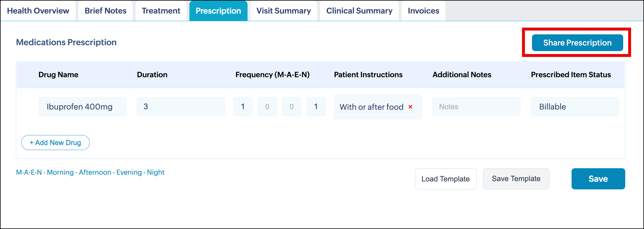Screen dimensions: 644x229
Task: Focus the Additional Notes field
Action: (x=476, y=107)
